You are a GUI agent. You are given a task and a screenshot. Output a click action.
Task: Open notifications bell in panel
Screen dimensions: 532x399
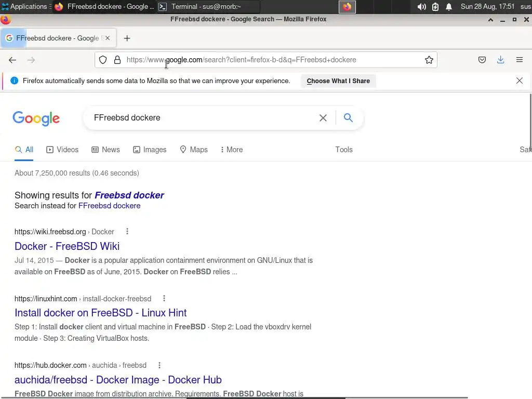pos(448,7)
